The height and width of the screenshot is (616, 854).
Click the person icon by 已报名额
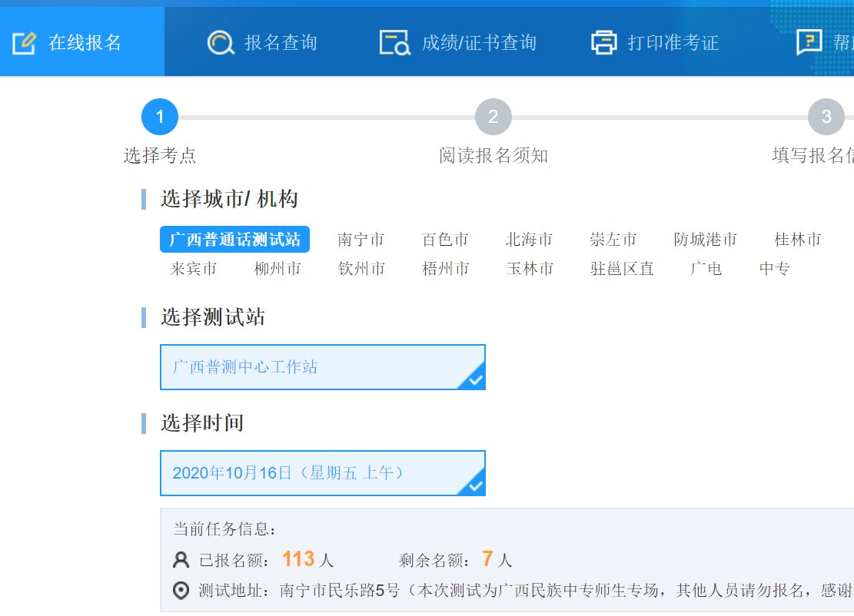click(x=181, y=560)
